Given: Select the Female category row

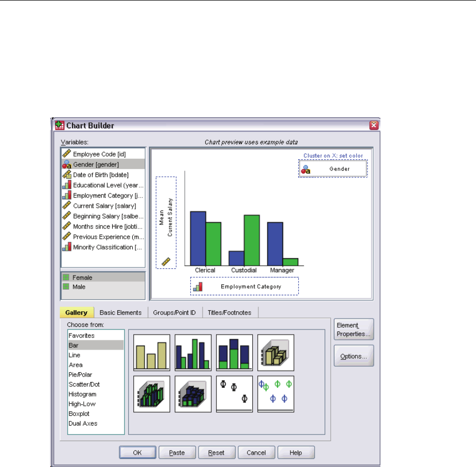Looking at the screenshot, I should [103, 277].
